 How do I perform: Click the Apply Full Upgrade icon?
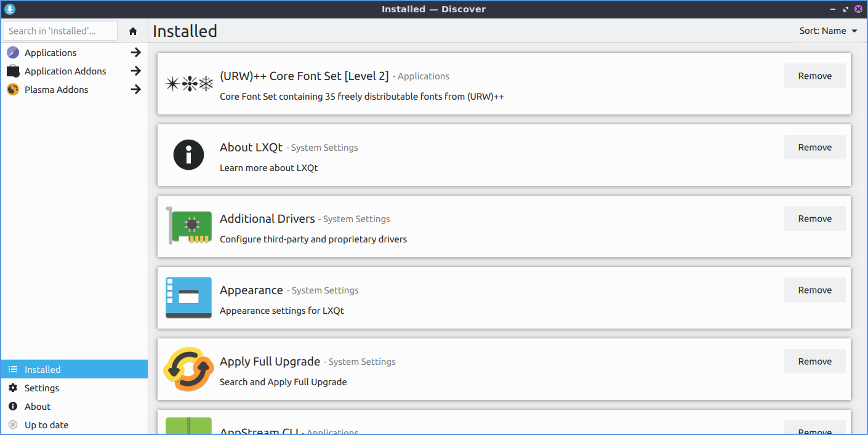click(x=188, y=369)
